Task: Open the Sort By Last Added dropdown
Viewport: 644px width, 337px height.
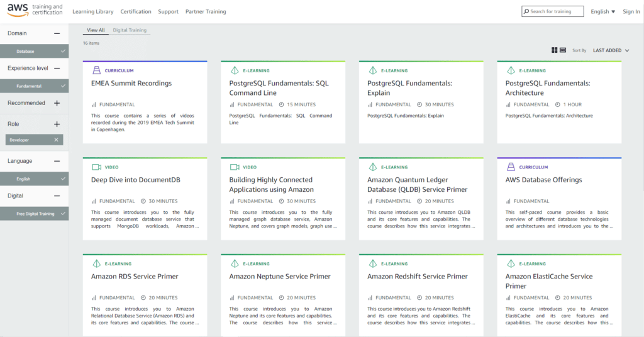Action: coord(610,50)
